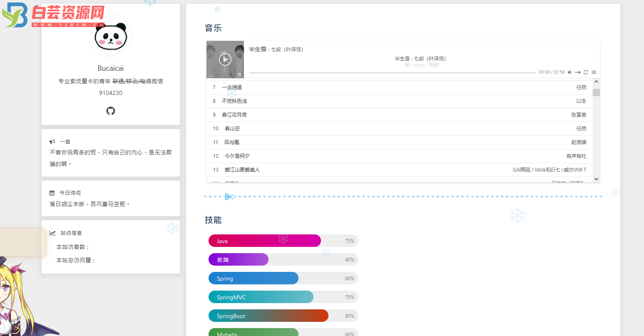644x336 pixels.
Task: Click the Spring 60% skill bar
Action: pos(283,278)
